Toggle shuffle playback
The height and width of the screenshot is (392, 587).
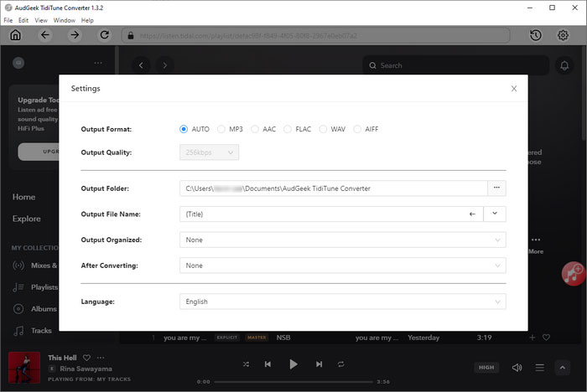coord(246,364)
